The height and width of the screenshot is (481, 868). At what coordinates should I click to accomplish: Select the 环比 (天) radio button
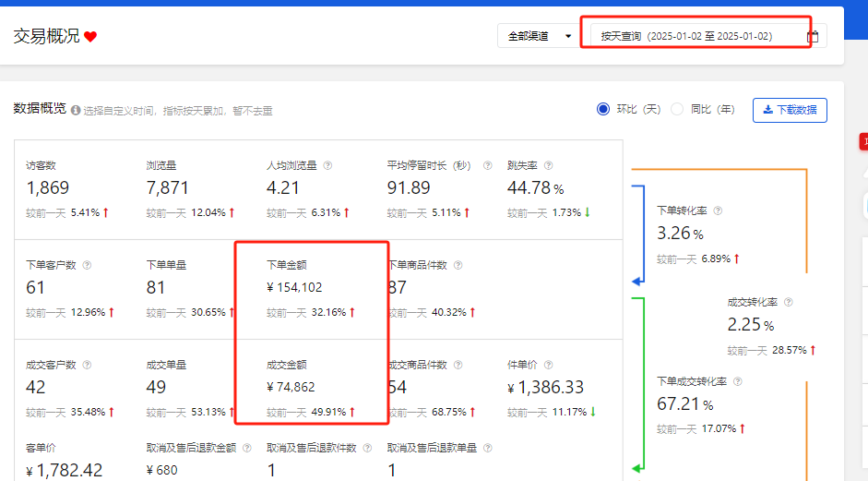[603, 109]
